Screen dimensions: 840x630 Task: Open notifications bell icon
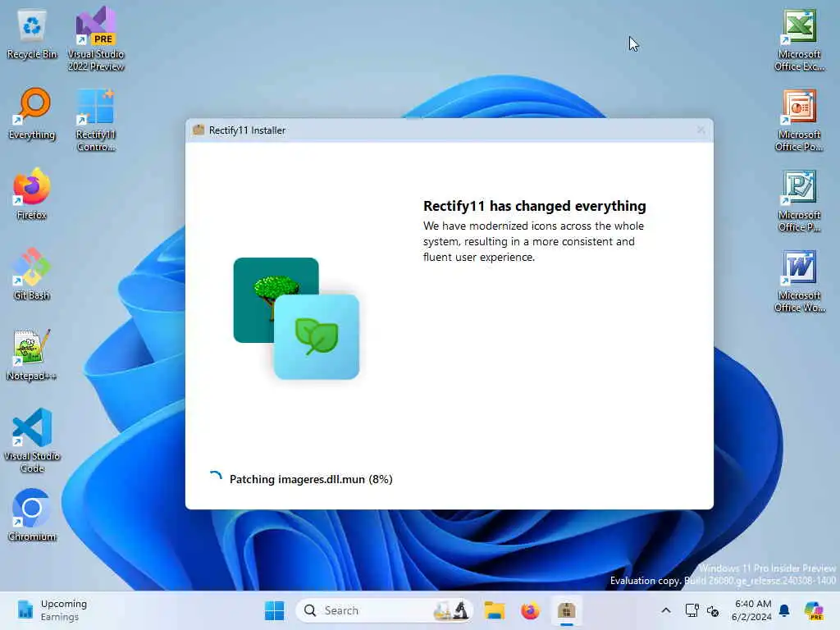pos(784,610)
